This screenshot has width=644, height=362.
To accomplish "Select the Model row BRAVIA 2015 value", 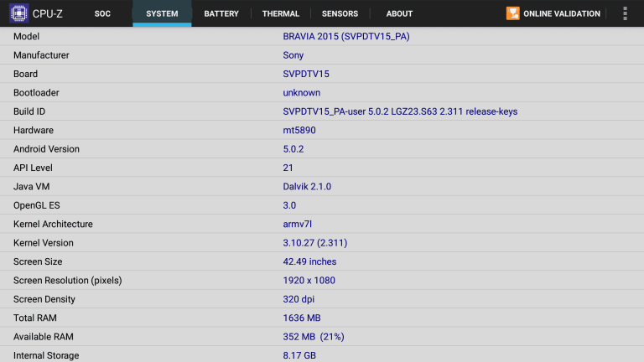I will [345, 37].
